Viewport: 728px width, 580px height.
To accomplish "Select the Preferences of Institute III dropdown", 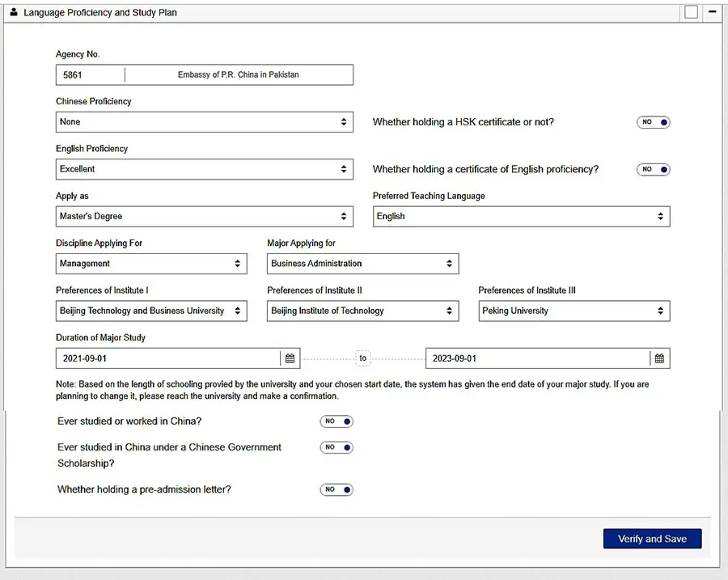I will click(574, 311).
